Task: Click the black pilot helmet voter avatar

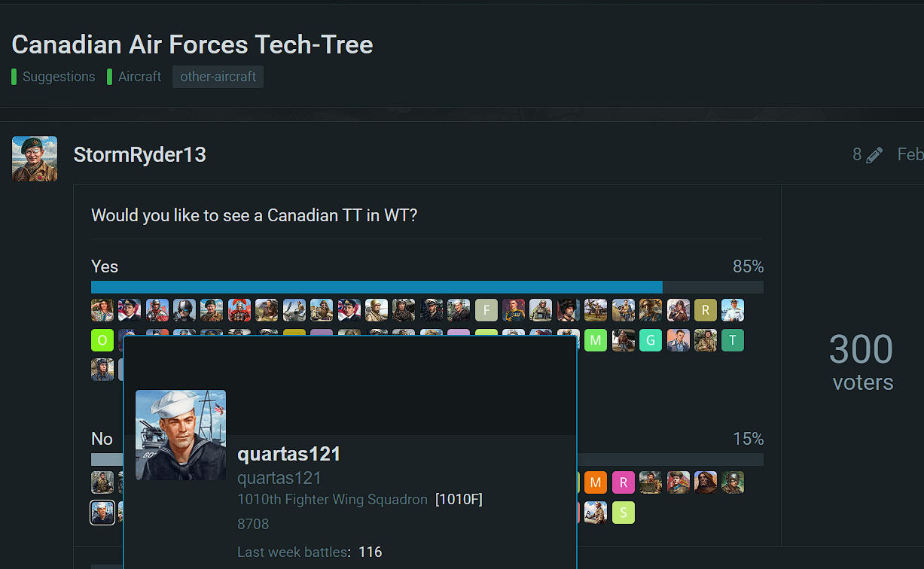Action: tap(184, 310)
